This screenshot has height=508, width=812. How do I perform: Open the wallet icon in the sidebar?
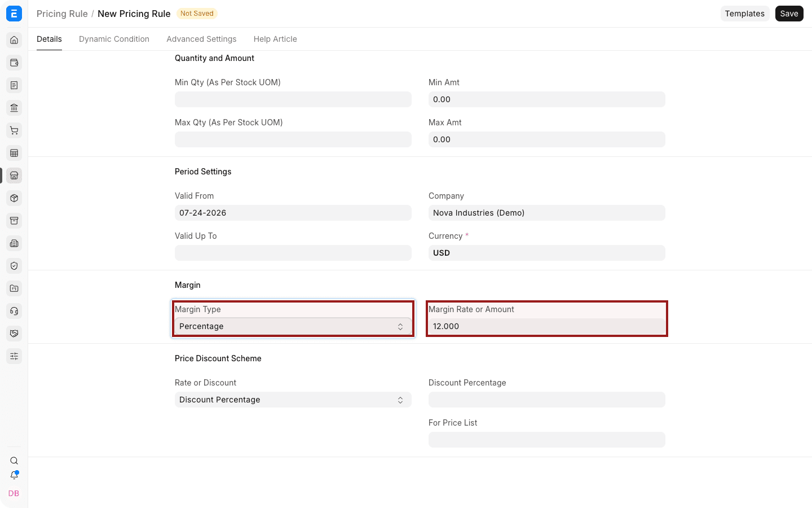pyautogui.click(x=14, y=63)
